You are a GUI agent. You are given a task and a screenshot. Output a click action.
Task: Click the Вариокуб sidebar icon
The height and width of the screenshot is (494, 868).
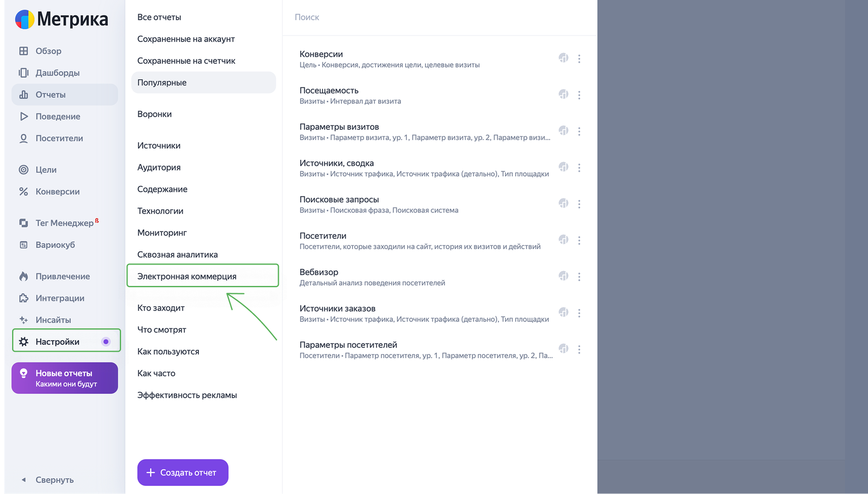tap(24, 245)
